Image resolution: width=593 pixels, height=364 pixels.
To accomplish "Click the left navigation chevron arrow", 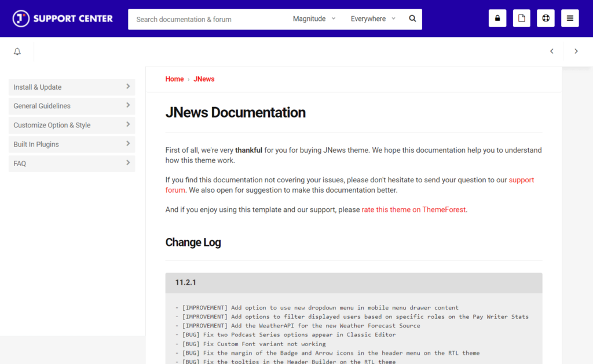I will tap(551, 51).
